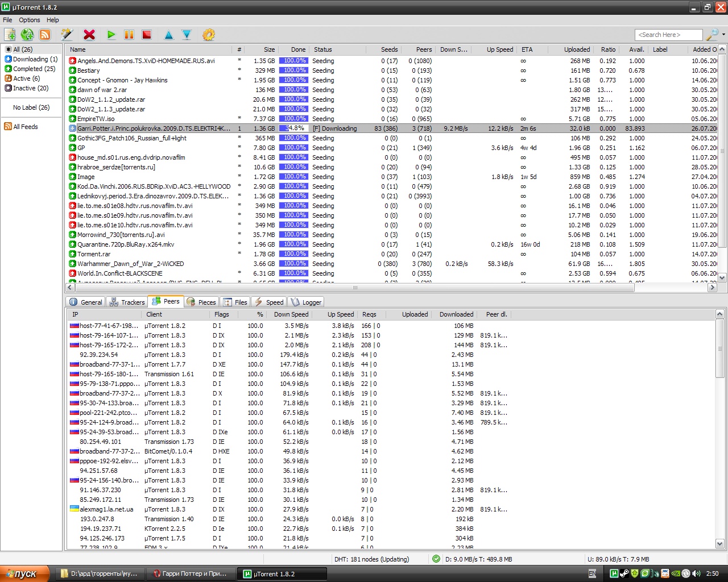The width and height of the screenshot is (728, 582).
Task: Select Downloading (1) category in sidebar
Action: [x=35, y=59]
